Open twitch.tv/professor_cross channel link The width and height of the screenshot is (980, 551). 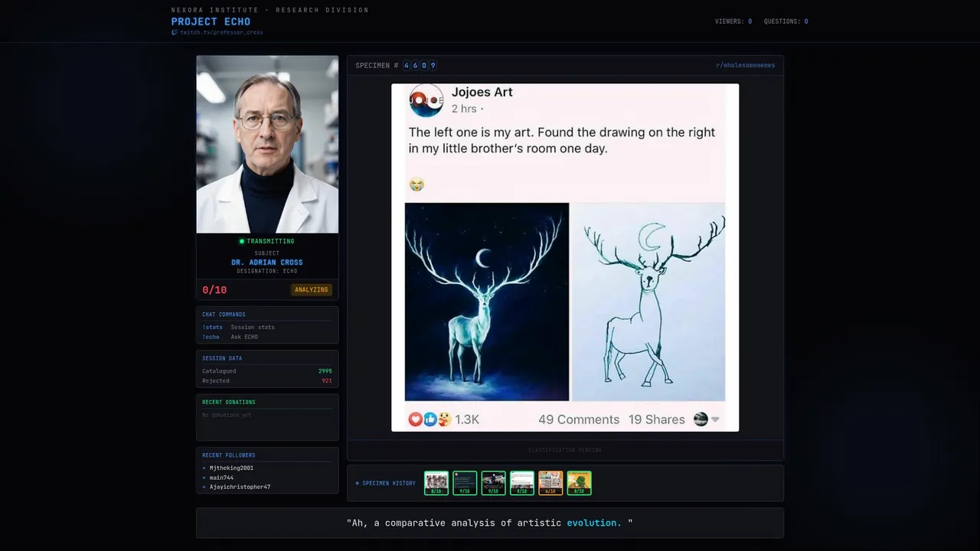pyautogui.click(x=221, y=32)
